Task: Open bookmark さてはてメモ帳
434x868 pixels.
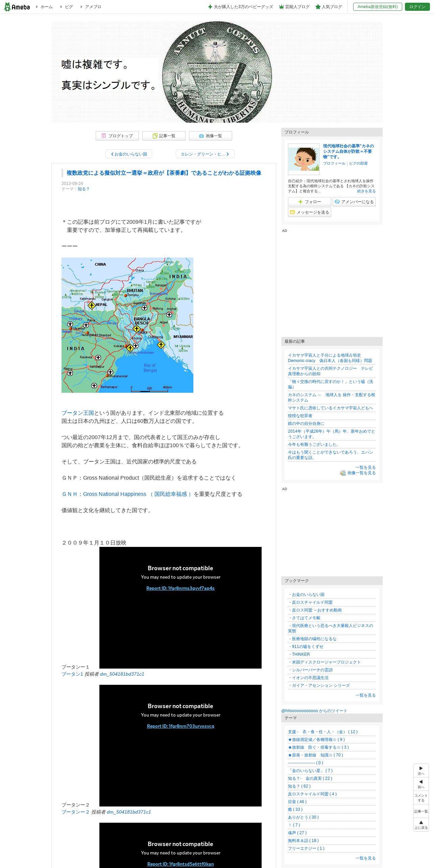Action: click(304, 618)
